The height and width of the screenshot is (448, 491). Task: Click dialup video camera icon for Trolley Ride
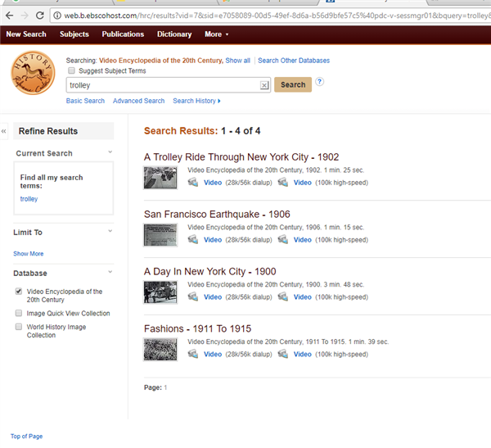pos(193,182)
